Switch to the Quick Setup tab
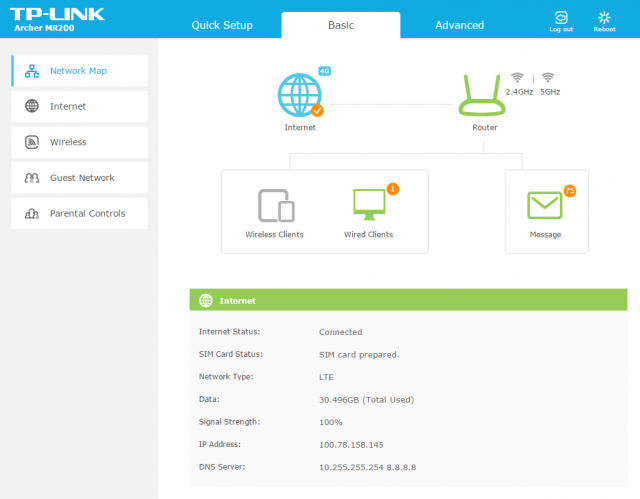640x499 pixels. click(x=222, y=25)
